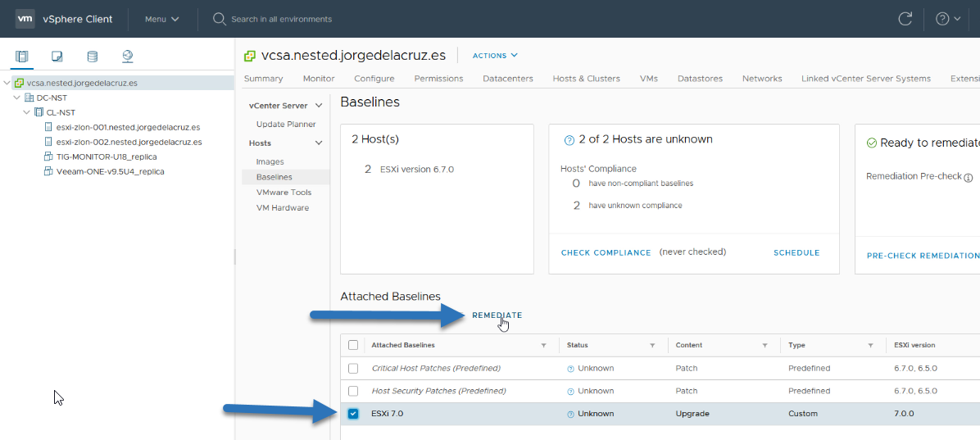980x440 pixels.
Task: Open Linked vCenter Server Systems tab
Action: 866,79
